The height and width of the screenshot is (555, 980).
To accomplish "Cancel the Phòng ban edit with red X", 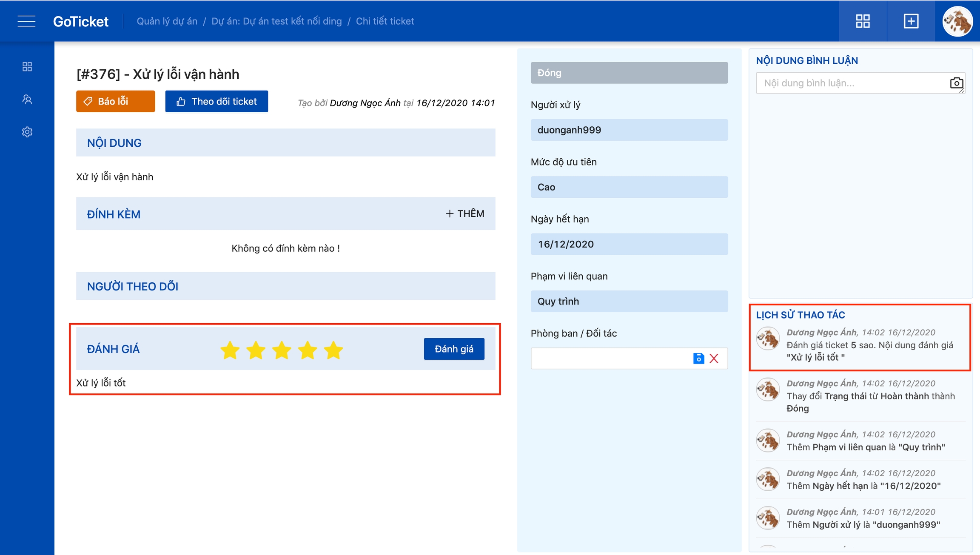I will coord(714,359).
